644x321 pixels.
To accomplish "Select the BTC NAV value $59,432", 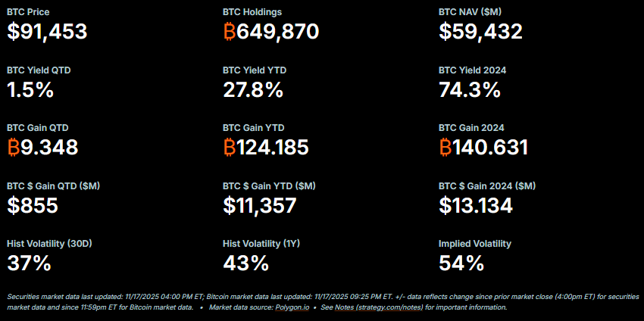I will (480, 32).
